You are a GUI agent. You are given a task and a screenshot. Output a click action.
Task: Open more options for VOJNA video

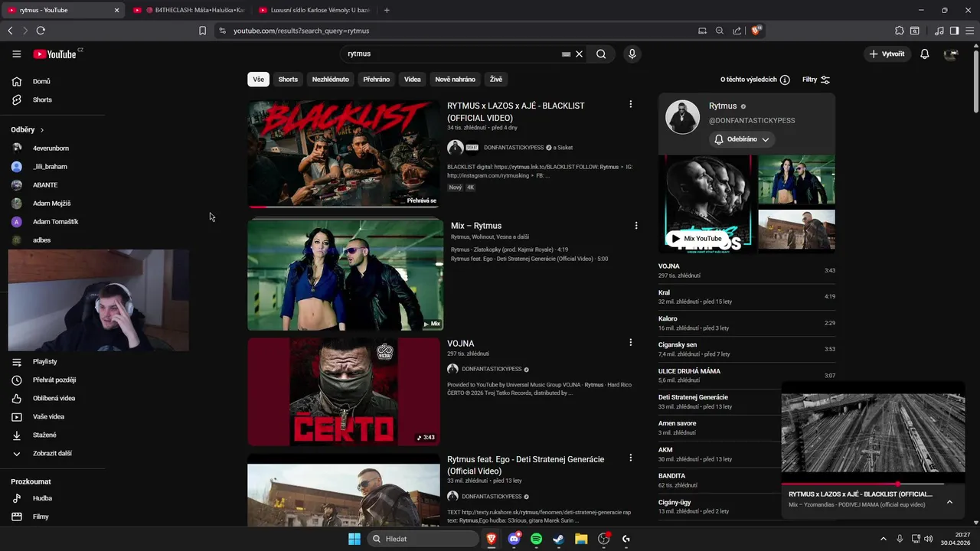631,342
